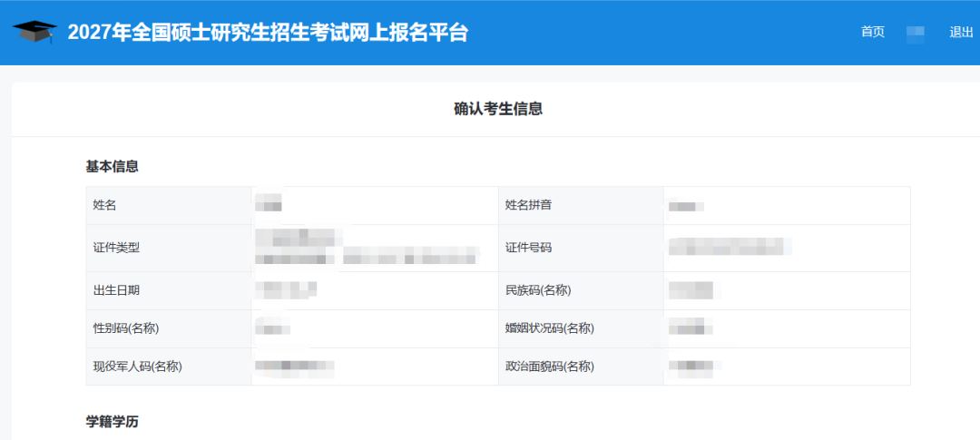This screenshot has height=440, width=980.
Task: Click the 确认考生信息 page heading
Action: click(498, 109)
